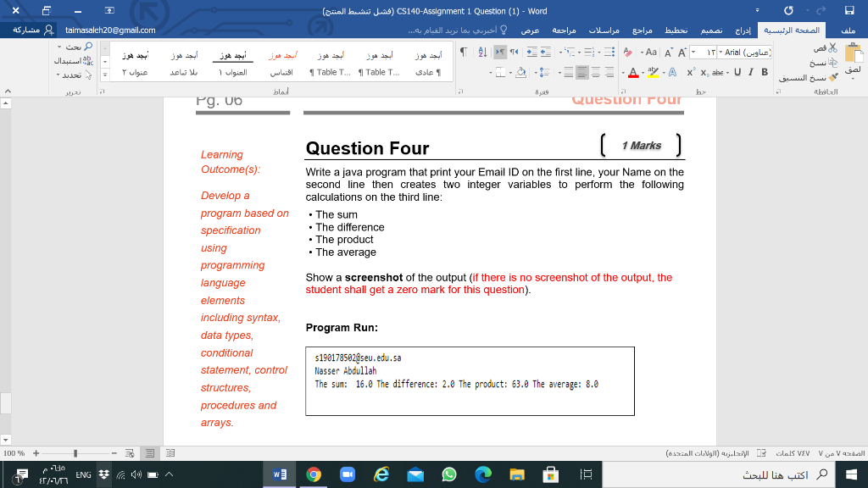The width and height of the screenshot is (868, 488).
Task: Apply subscript formatting
Action: pos(704,72)
